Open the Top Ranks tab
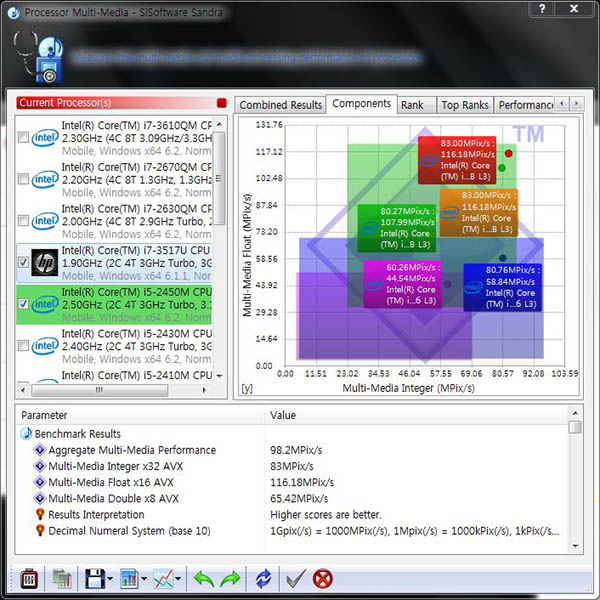 (x=465, y=105)
